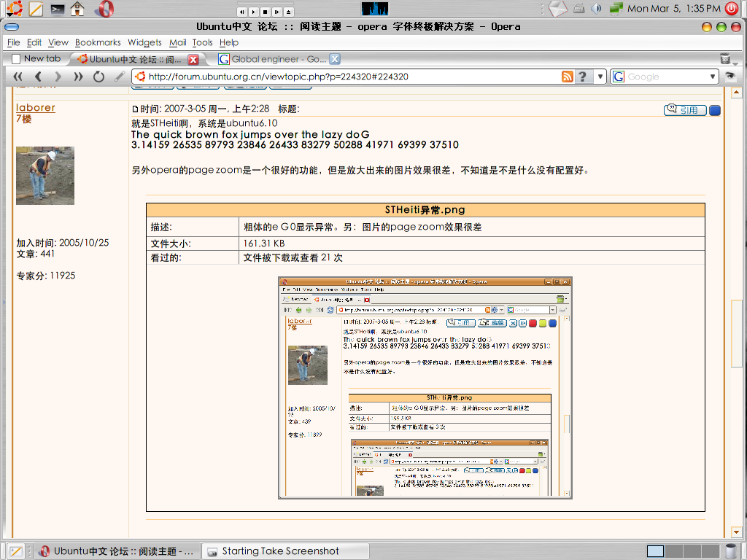Click the wand auto-fill icon
This screenshot has width=747, height=560.
tap(120, 76)
